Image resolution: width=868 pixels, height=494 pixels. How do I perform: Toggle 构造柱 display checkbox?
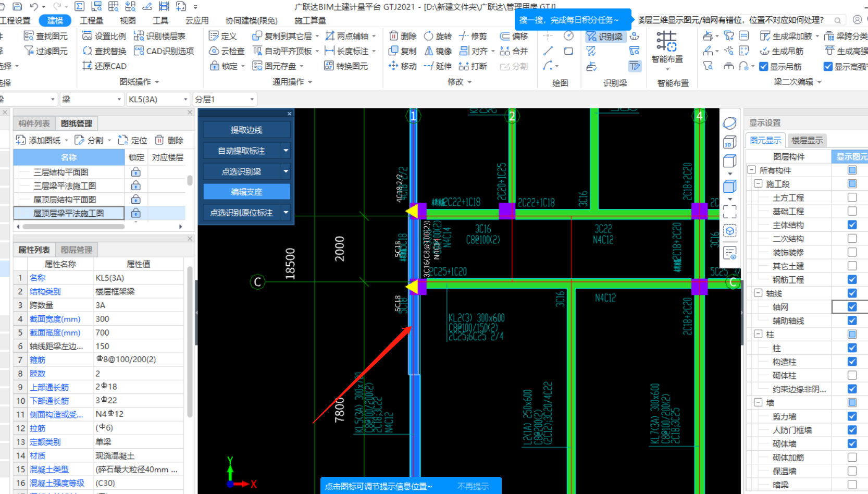click(852, 362)
